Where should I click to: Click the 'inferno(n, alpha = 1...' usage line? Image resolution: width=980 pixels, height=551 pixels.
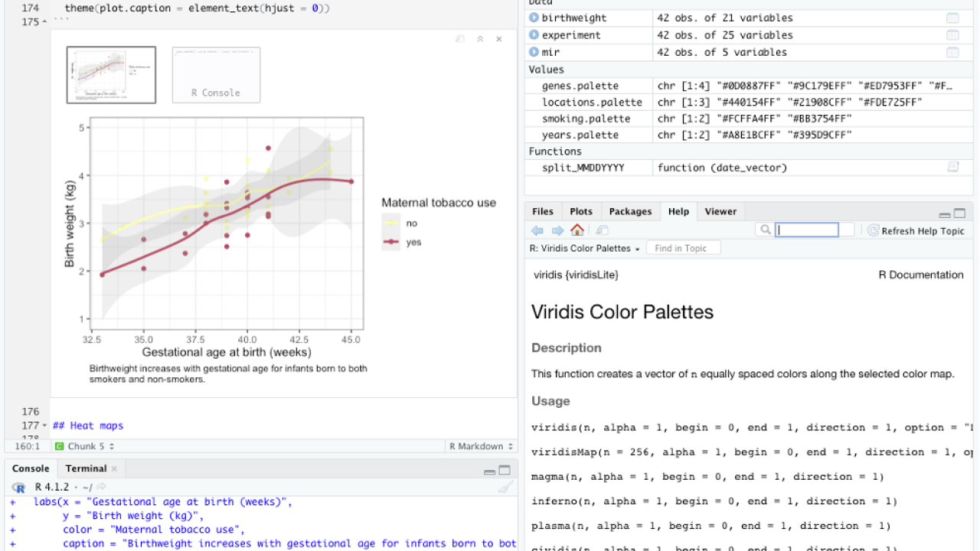tap(714, 501)
